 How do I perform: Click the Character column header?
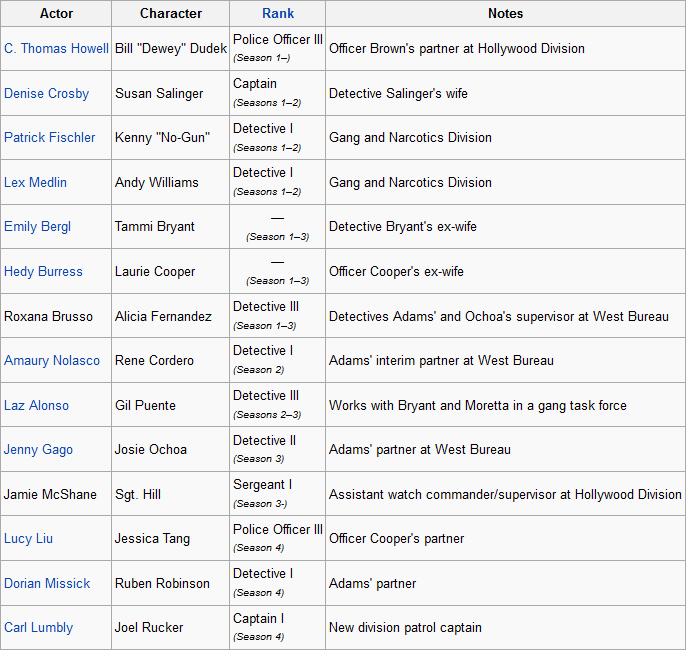coord(171,14)
